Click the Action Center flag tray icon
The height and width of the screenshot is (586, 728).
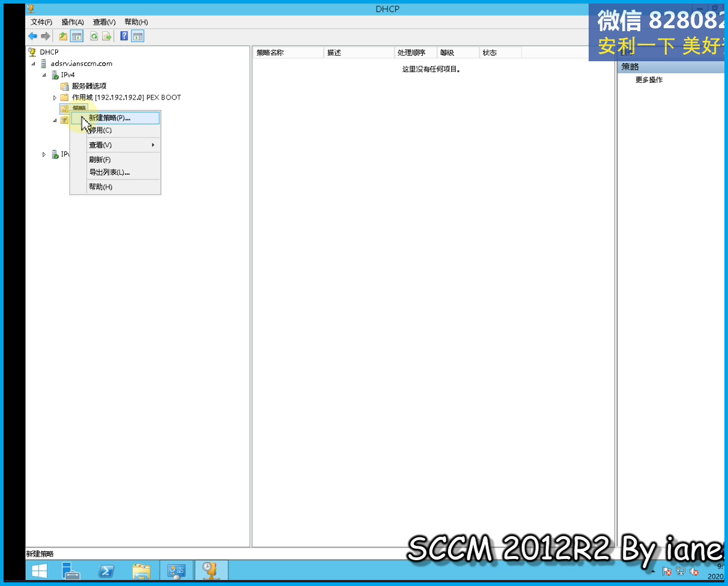(x=667, y=571)
